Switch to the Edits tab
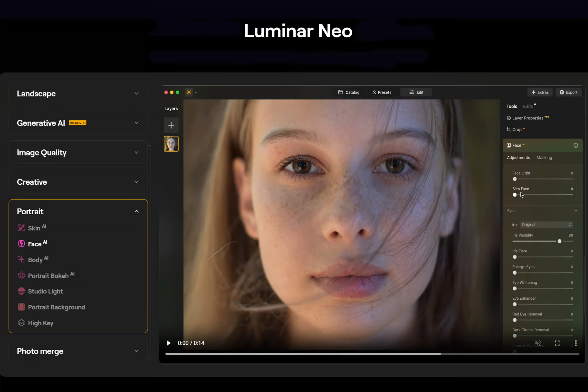The height and width of the screenshot is (392, 588). click(528, 106)
